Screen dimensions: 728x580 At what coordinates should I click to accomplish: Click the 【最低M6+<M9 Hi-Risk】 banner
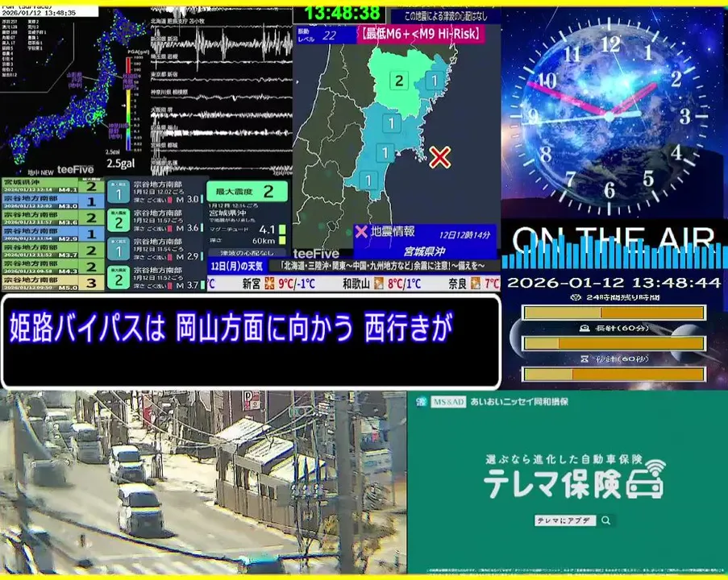click(421, 34)
